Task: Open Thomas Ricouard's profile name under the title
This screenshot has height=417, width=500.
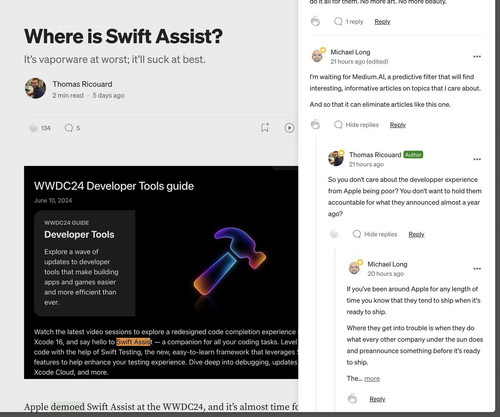Action: pos(82,84)
